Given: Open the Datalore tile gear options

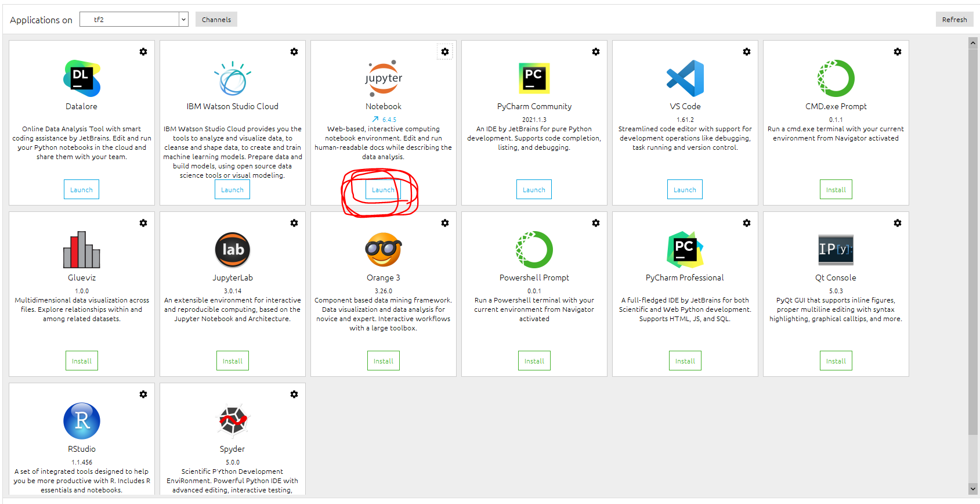Looking at the screenshot, I should tap(143, 52).
